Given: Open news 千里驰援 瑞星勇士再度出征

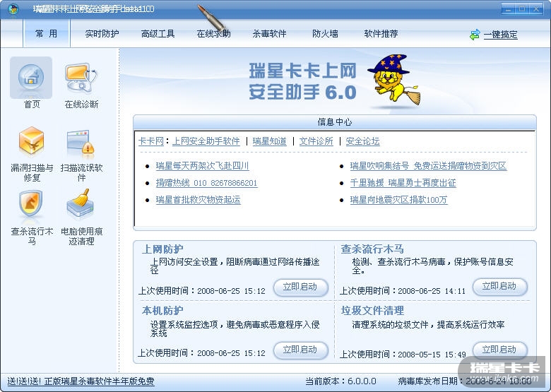Looking at the screenshot, I should pos(403,183).
